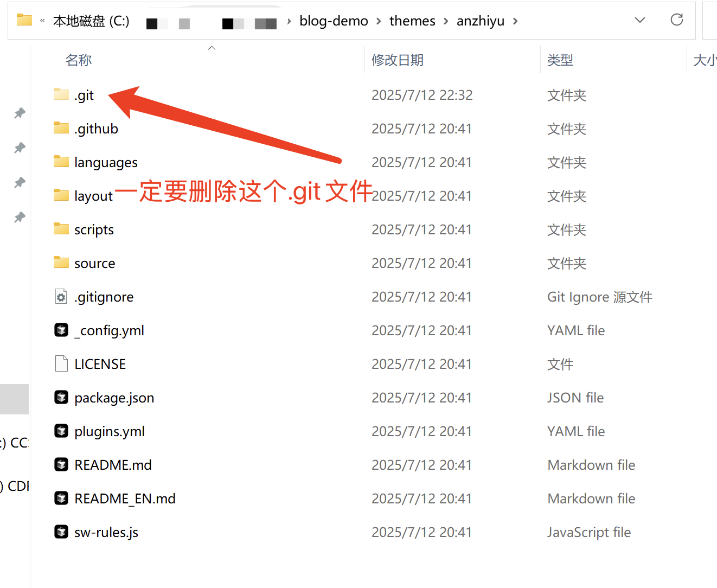Click the .gitignore file gear icon

point(61,297)
